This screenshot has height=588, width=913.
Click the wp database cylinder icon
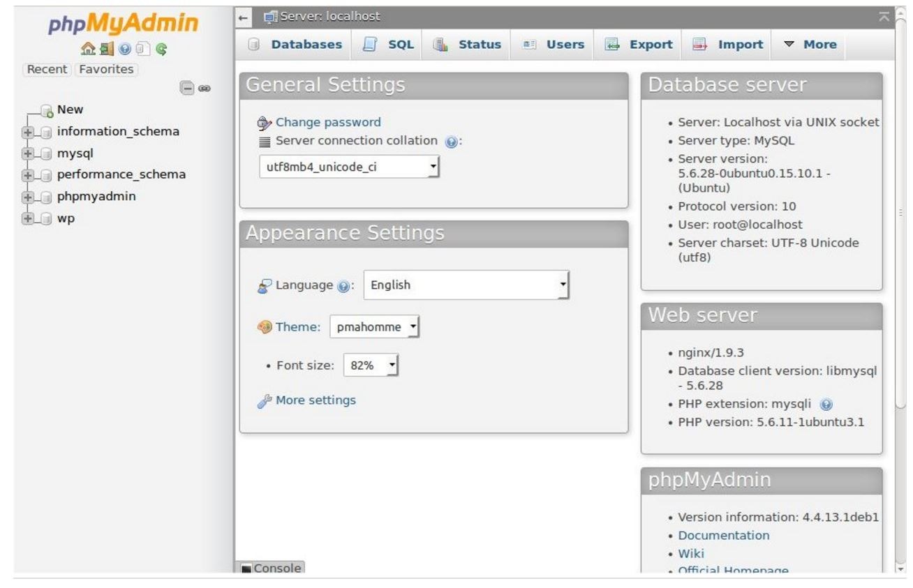(46, 218)
